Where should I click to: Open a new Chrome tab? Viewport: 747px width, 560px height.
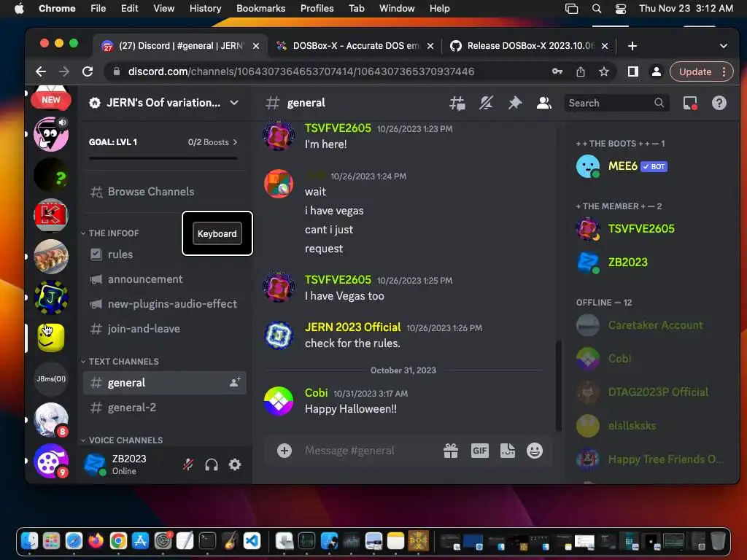pyautogui.click(x=632, y=46)
